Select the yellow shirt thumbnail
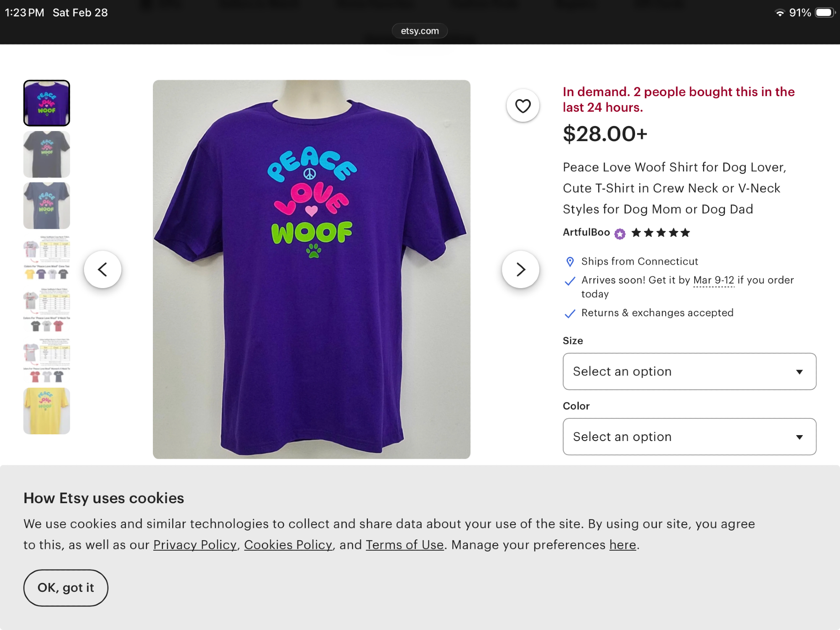840x630 pixels. [x=47, y=411]
